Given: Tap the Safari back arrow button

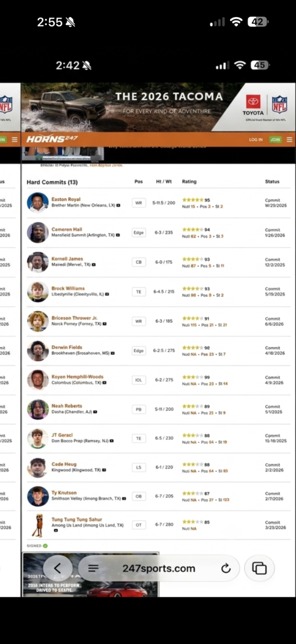Looking at the screenshot, I should tap(57, 568).
